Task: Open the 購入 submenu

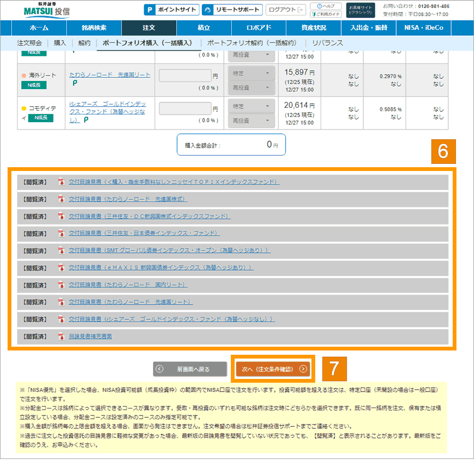Action: pyautogui.click(x=60, y=43)
